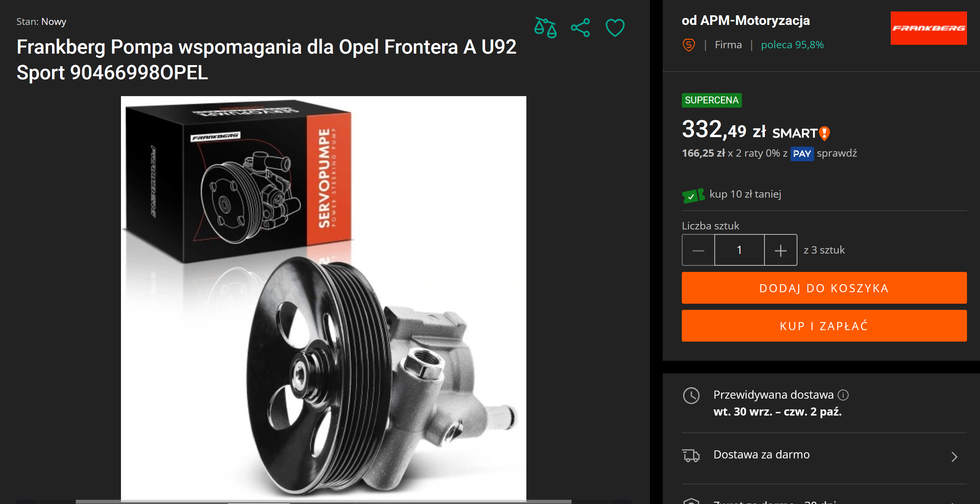980x504 pixels.
Task: Add to favorites with heart icon
Action: [615, 28]
